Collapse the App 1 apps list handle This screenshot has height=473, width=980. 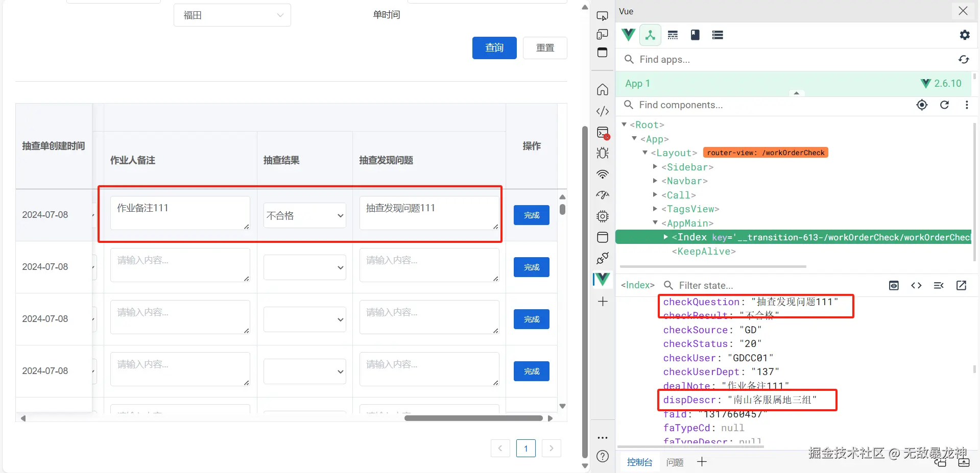point(796,93)
